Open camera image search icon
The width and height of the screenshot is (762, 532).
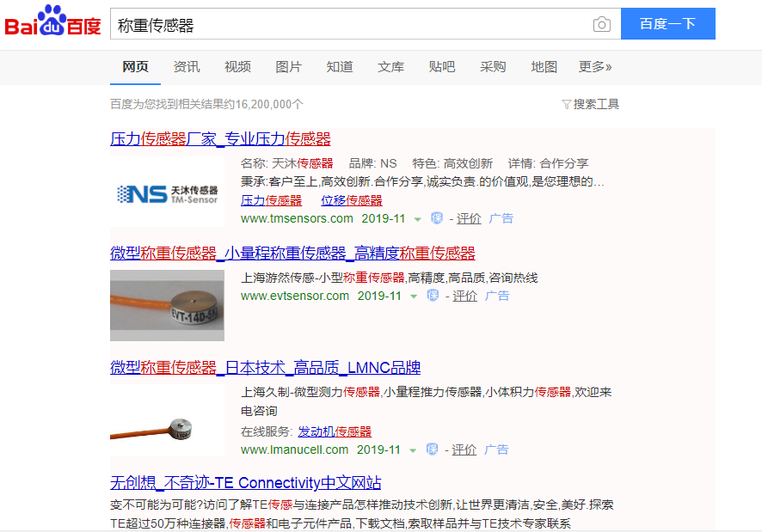pos(602,24)
